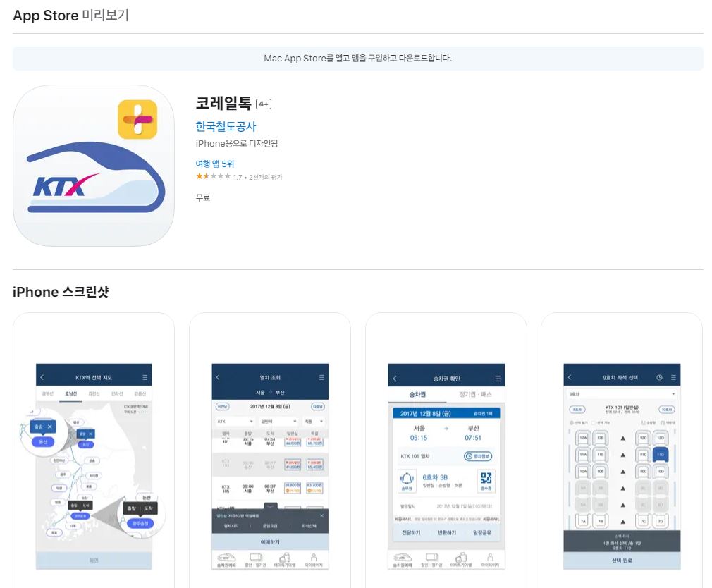
Task: Click hamburger menu in 승차권 확인 screenshot
Action: coord(498,379)
